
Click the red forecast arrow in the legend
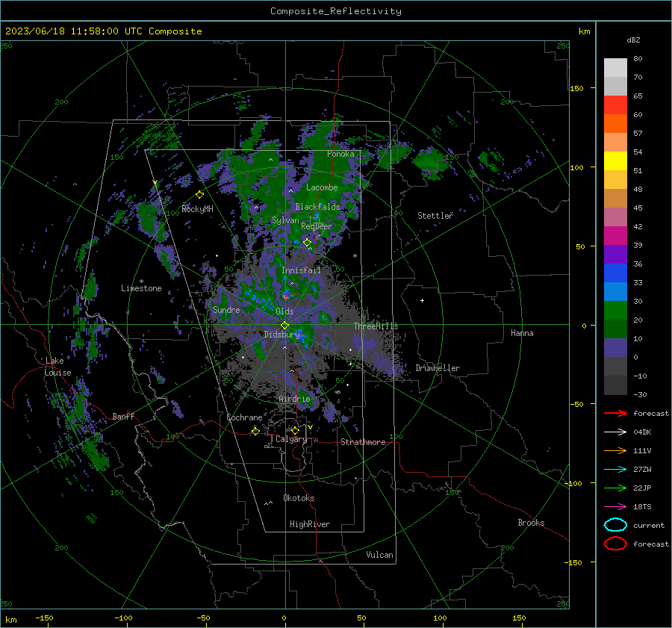pyautogui.click(x=615, y=413)
